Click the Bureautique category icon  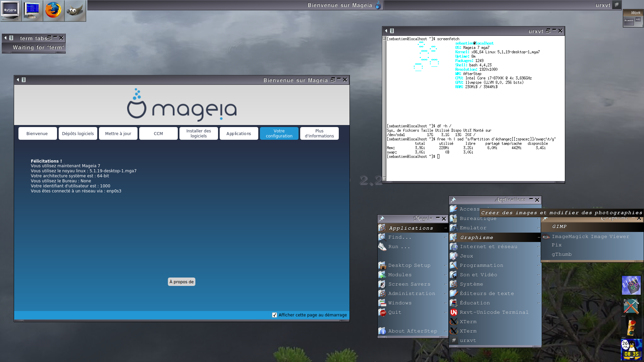click(x=454, y=219)
